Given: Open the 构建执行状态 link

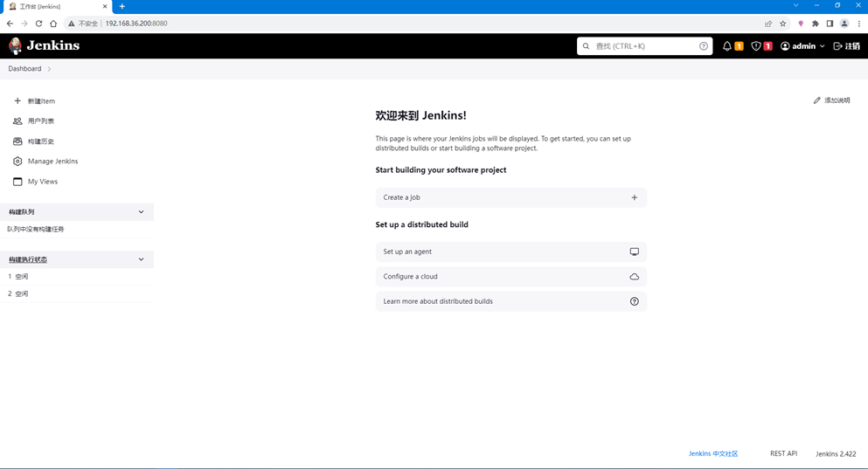Looking at the screenshot, I should pos(28,259).
